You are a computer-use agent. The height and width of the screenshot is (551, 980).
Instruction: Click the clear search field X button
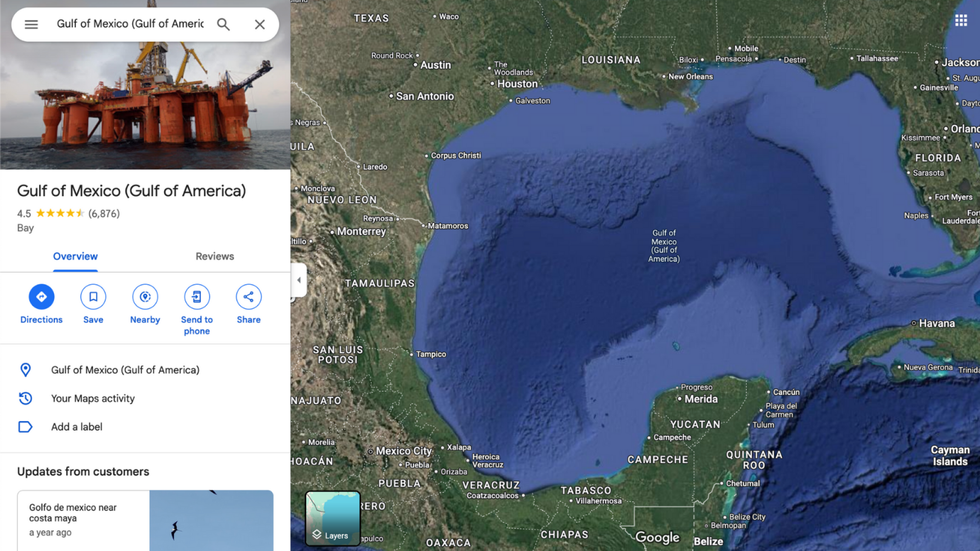pos(259,24)
